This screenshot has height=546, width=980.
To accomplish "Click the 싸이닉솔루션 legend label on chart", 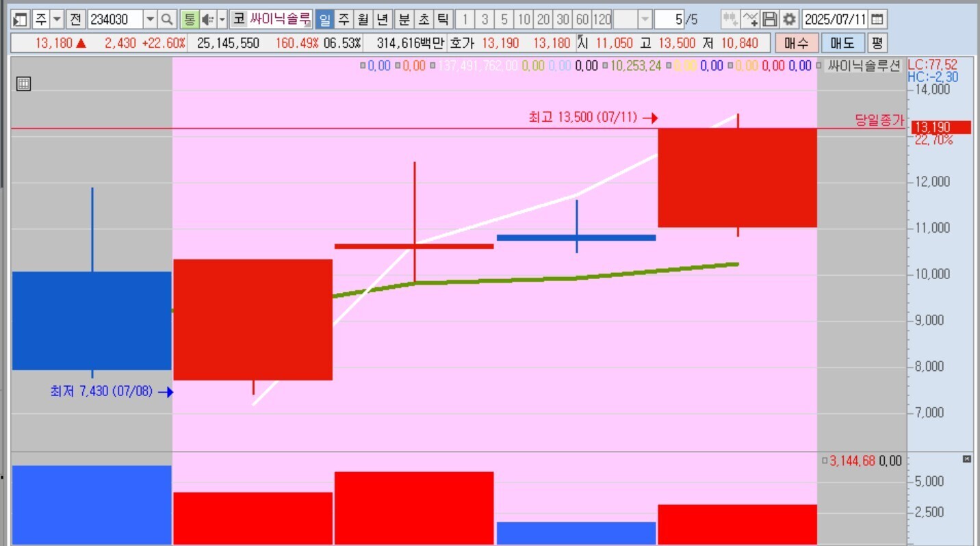I will pos(864,66).
